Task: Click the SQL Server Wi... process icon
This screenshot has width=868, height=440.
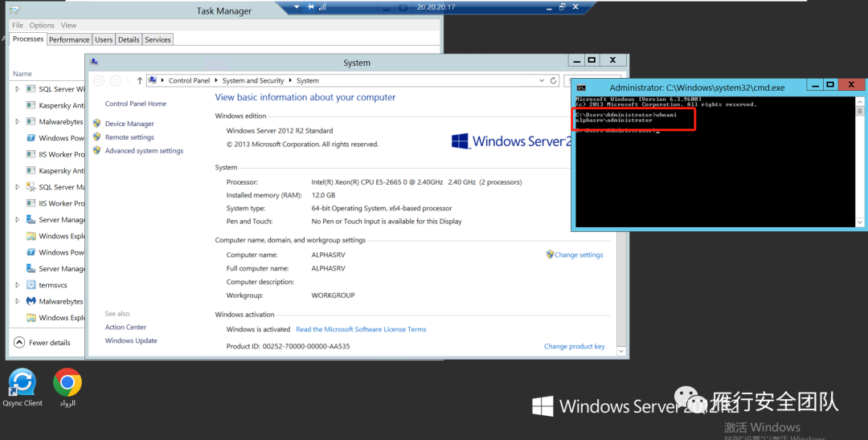Action: click(31, 89)
